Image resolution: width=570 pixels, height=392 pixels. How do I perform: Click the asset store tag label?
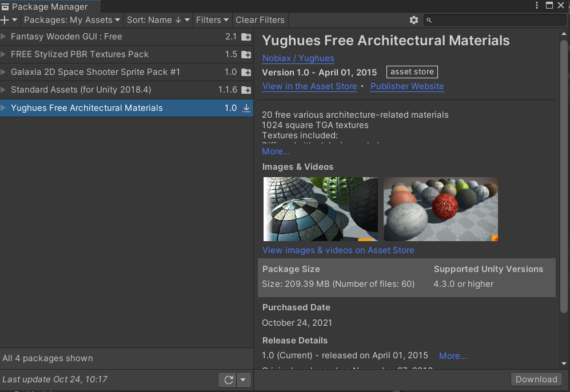click(x=412, y=72)
